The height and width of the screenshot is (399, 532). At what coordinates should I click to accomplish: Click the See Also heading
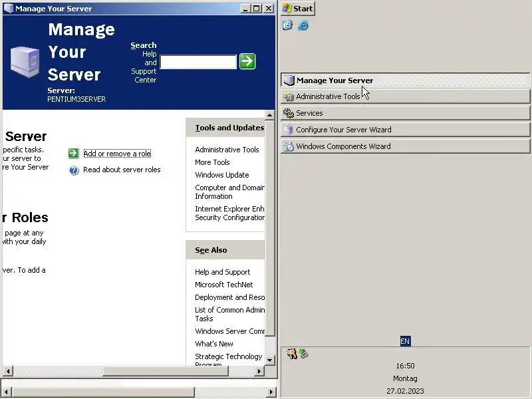click(x=211, y=250)
